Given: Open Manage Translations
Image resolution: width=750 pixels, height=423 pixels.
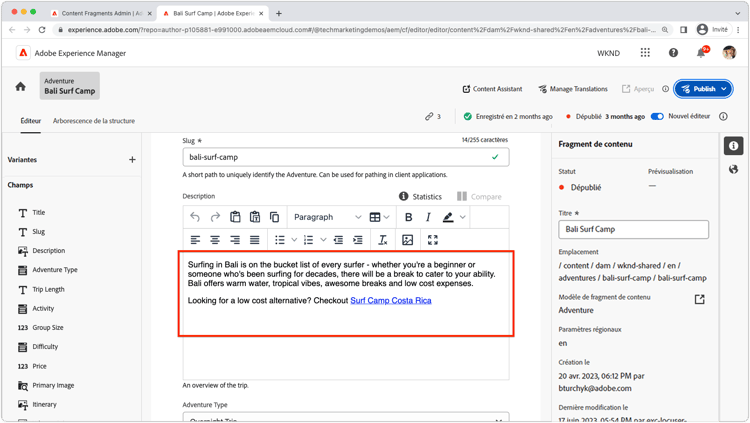Looking at the screenshot, I should tap(573, 89).
